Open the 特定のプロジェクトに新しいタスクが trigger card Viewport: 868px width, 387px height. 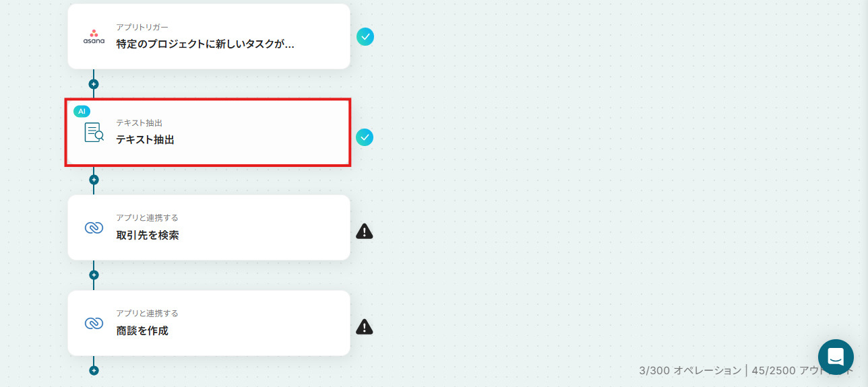(x=209, y=36)
